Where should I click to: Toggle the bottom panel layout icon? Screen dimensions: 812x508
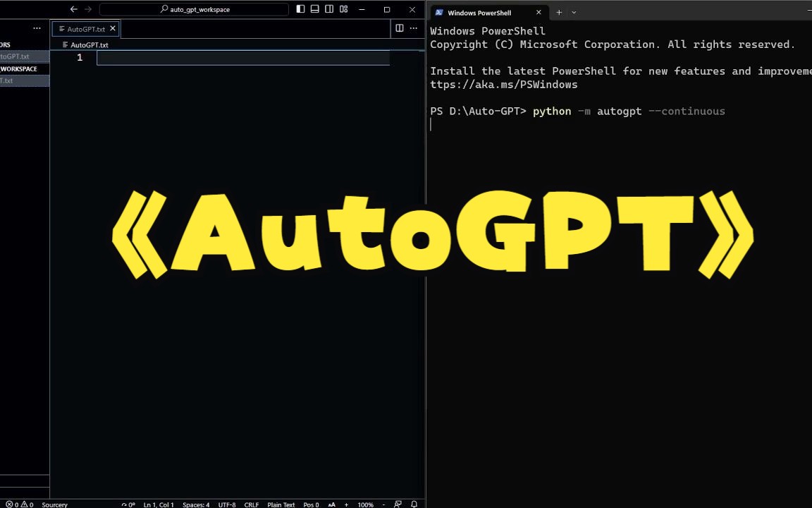tap(315, 9)
